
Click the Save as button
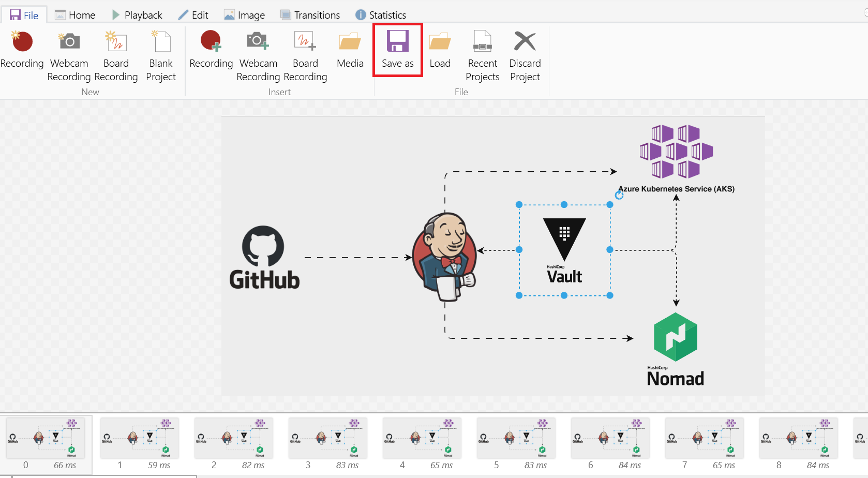pyautogui.click(x=398, y=50)
